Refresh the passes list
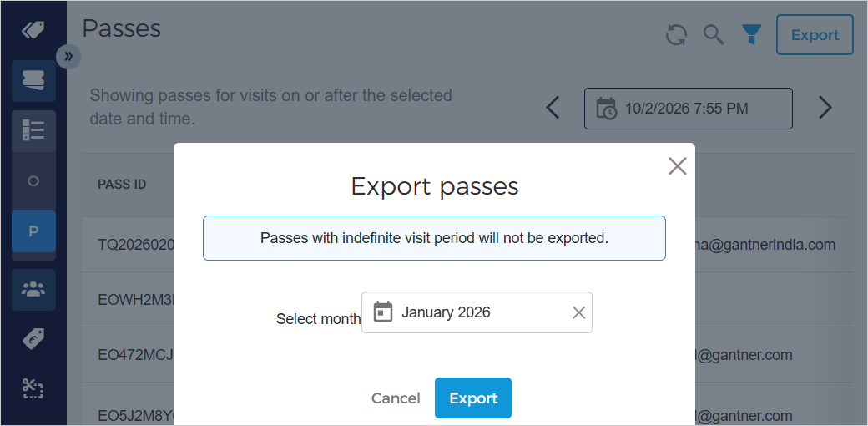The image size is (868, 426). [x=676, y=35]
